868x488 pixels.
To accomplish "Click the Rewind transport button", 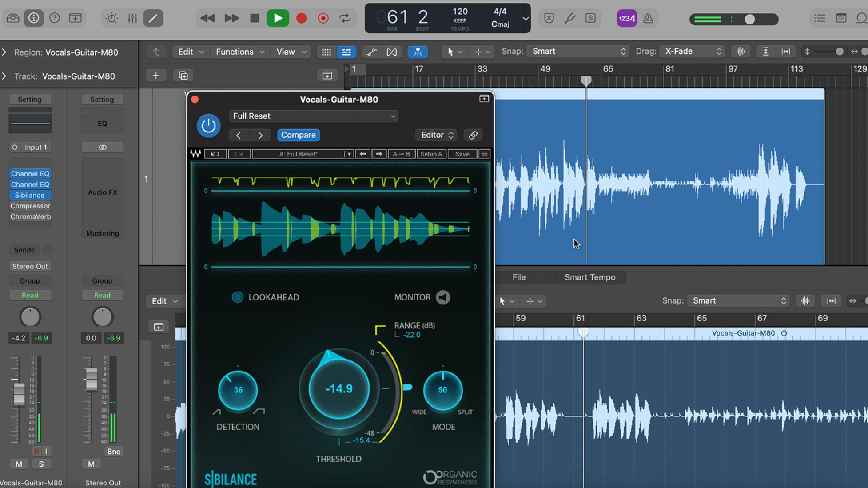I will (x=207, y=18).
